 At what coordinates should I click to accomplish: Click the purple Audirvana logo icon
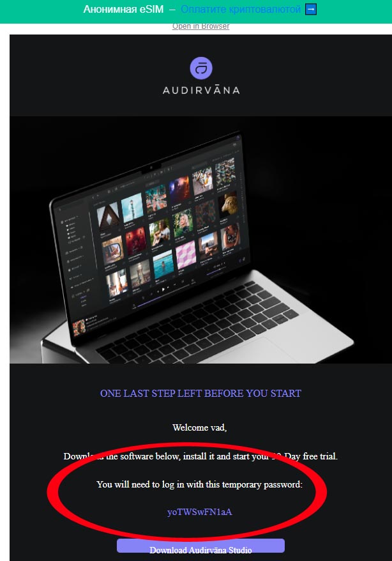pos(201,68)
